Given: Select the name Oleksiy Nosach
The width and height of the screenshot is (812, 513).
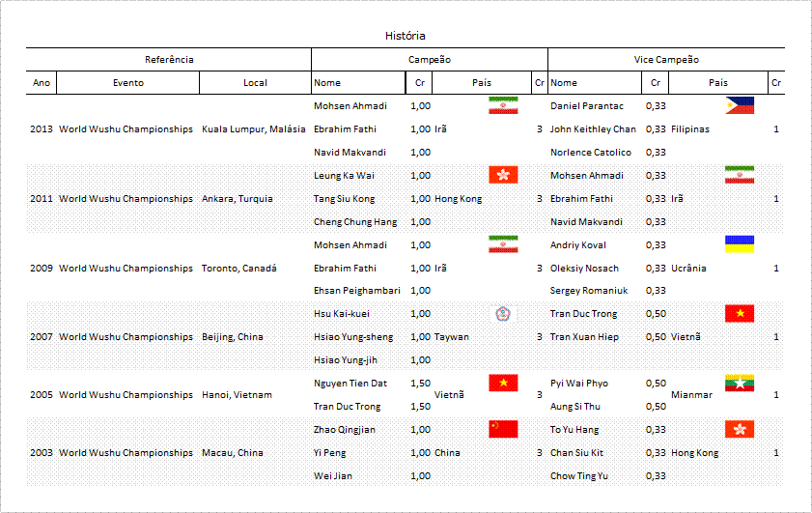Looking at the screenshot, I should [584, 268].
